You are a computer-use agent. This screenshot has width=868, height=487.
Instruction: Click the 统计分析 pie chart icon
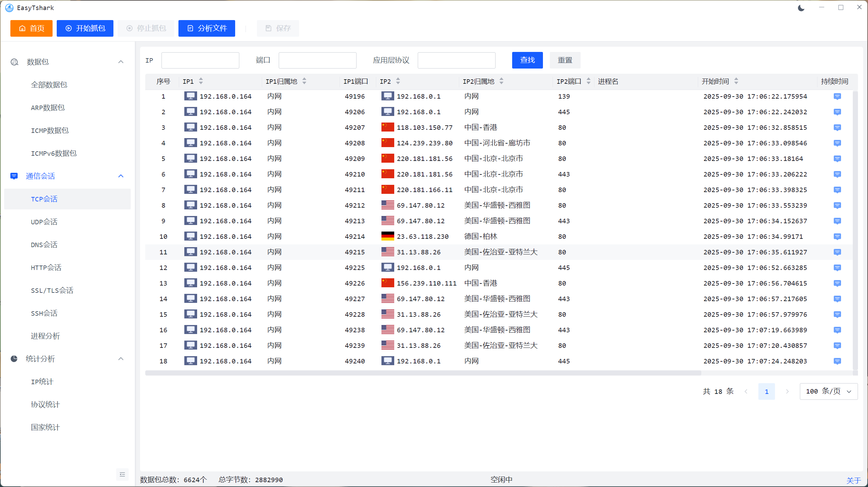click(14, 359)
